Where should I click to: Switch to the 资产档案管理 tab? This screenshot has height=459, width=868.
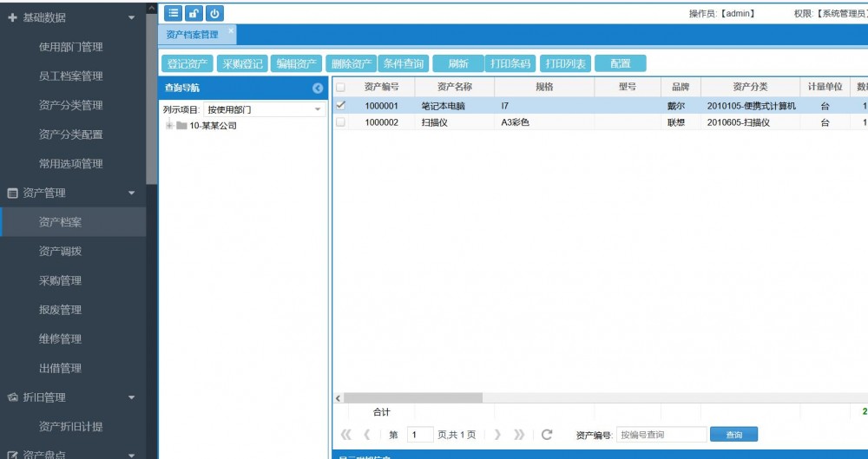point(193,35)
